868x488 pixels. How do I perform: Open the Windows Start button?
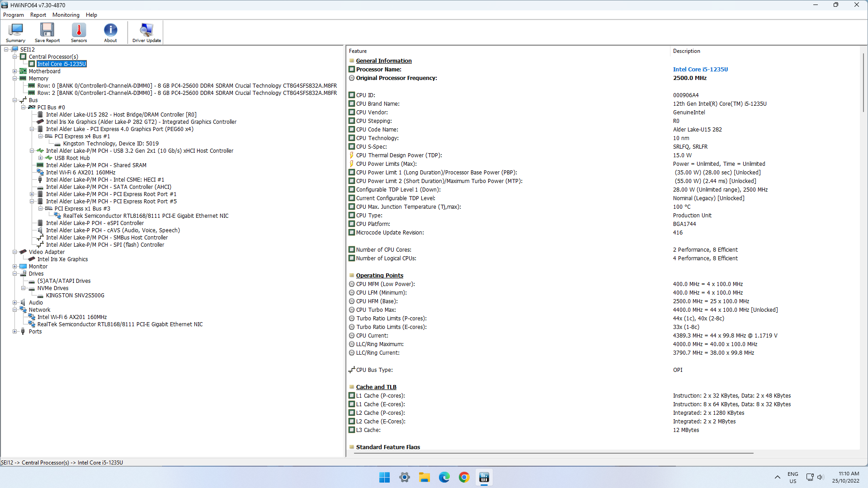pos(385,477)
